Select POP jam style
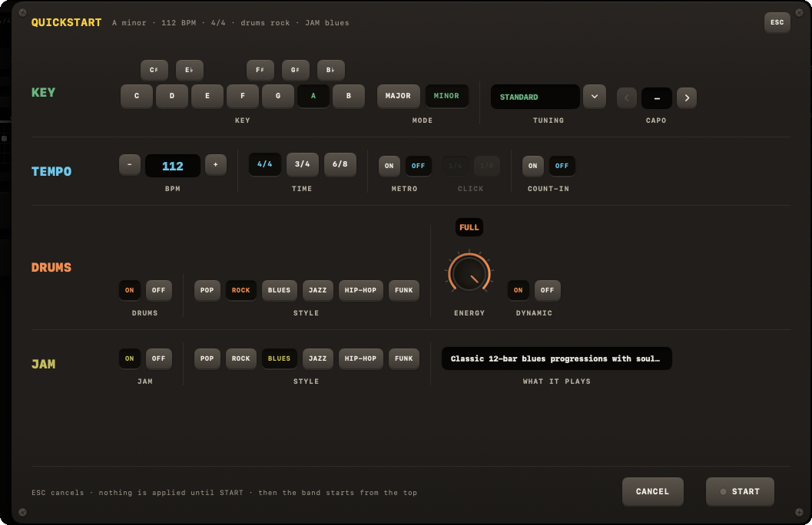812x525 pixels. point(207,358)
